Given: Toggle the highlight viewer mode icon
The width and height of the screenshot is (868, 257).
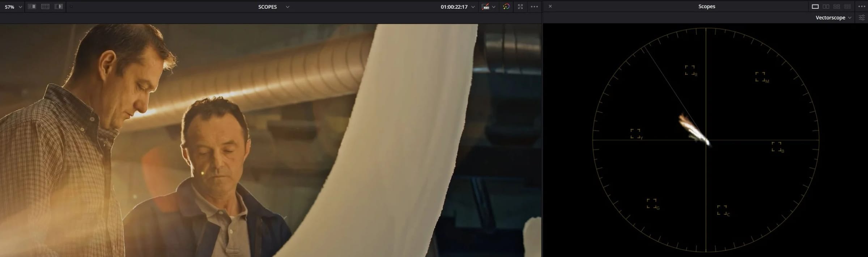Looking at the screenshot, I should pyautogui.click(x=59, y=7).
